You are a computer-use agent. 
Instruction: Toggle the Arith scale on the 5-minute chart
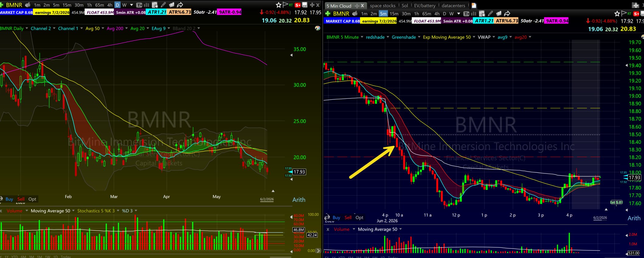coord(634,218)
